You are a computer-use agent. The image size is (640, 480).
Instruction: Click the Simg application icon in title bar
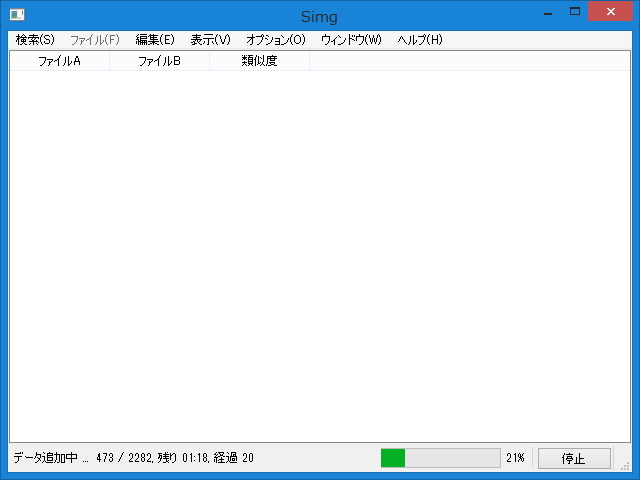point(17,15)
